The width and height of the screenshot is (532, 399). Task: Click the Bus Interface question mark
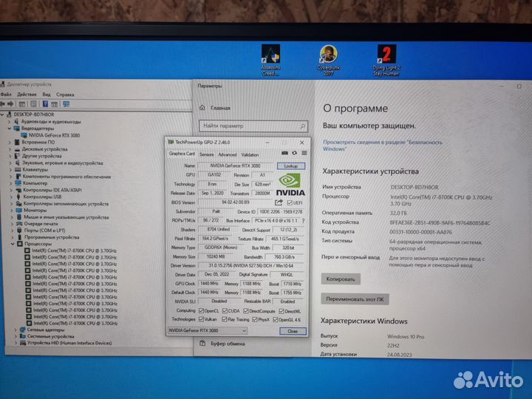[x=303, y=220]
